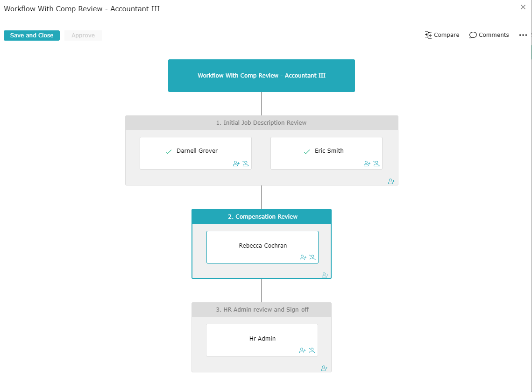
Task: Remove Eric Smith as an approver
Action: [x=376, y=164]
